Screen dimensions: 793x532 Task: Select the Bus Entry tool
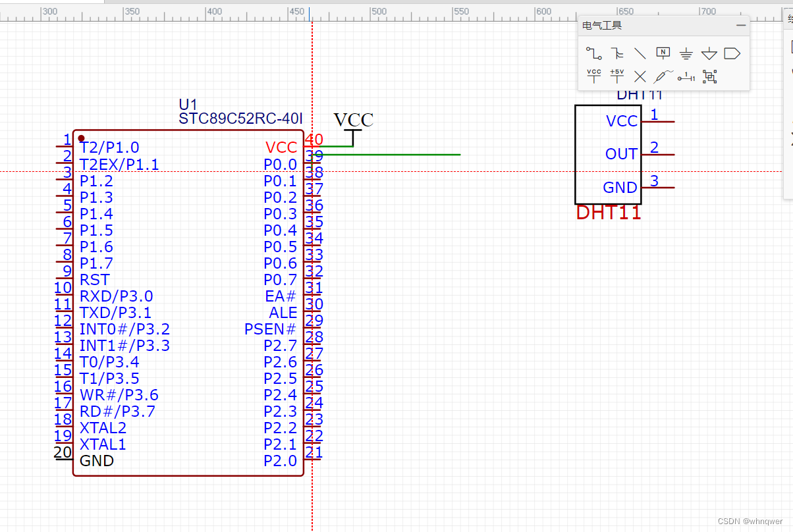click(x=640, y=53)
